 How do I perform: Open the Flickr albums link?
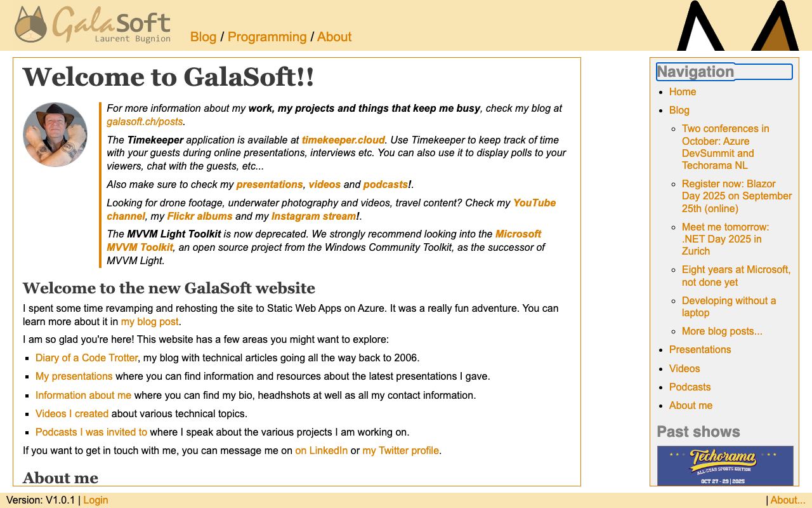(x=200, y=216)
